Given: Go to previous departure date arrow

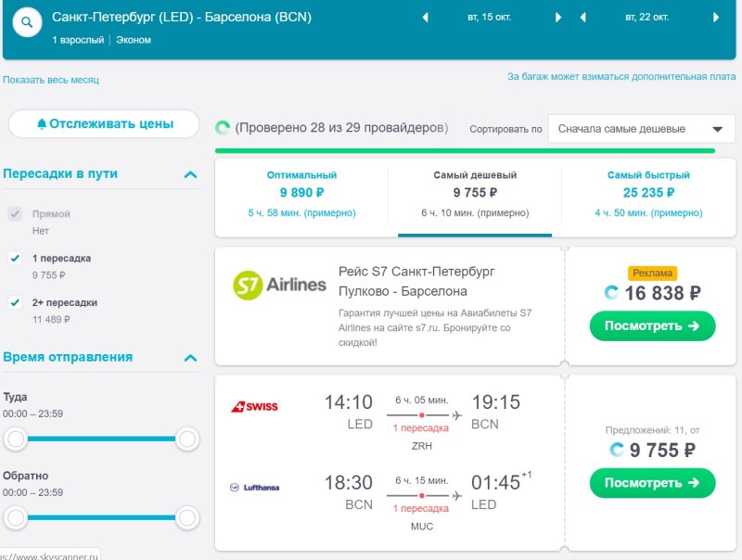Looking at the screenshot, I should tap(426, 18).
